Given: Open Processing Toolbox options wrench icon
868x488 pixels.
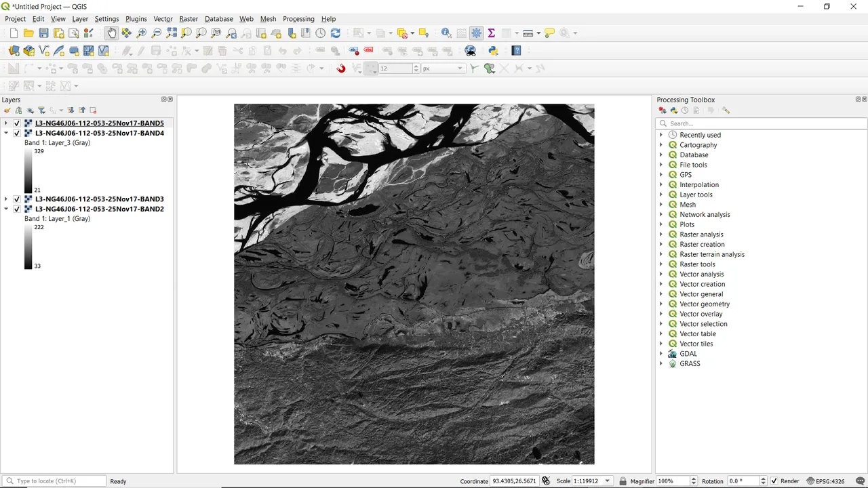Looking at the screenshot, I should (x=726, y=110).
